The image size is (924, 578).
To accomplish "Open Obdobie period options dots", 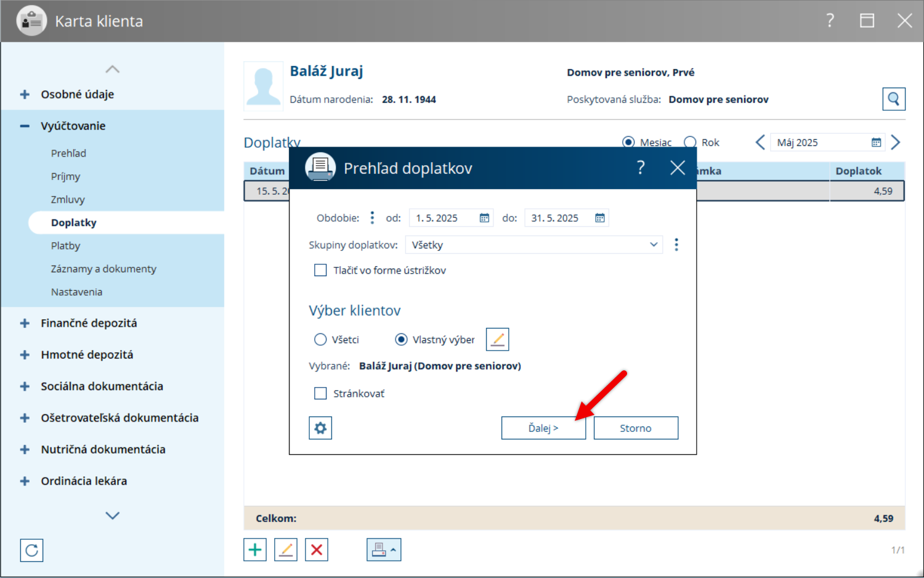I will (x=372, y=218).
